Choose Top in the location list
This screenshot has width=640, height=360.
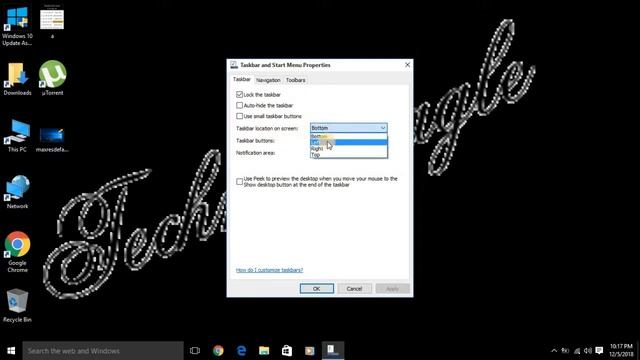[349, 155]
